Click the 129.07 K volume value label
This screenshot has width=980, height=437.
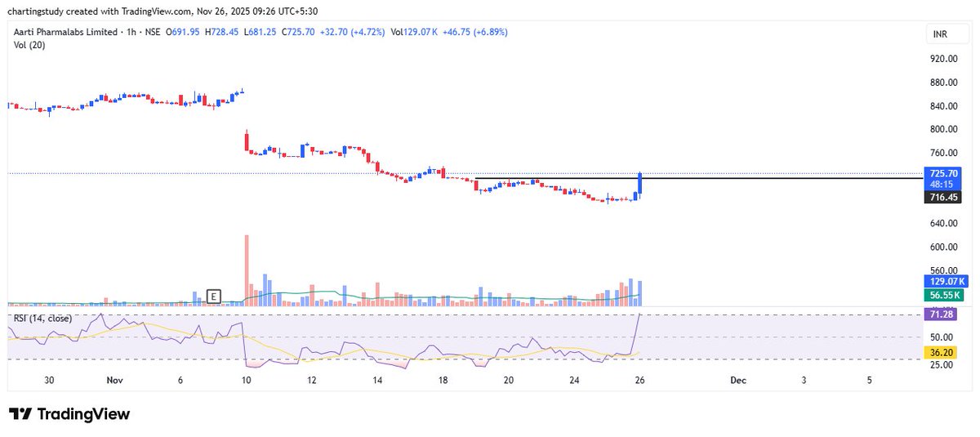coord(945,280)
